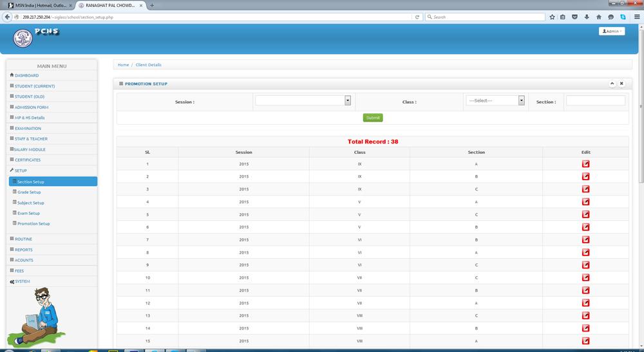The height and width of the screenshot is (352, 644).
Task: Click the Section text field
Action: click(596, 100)
